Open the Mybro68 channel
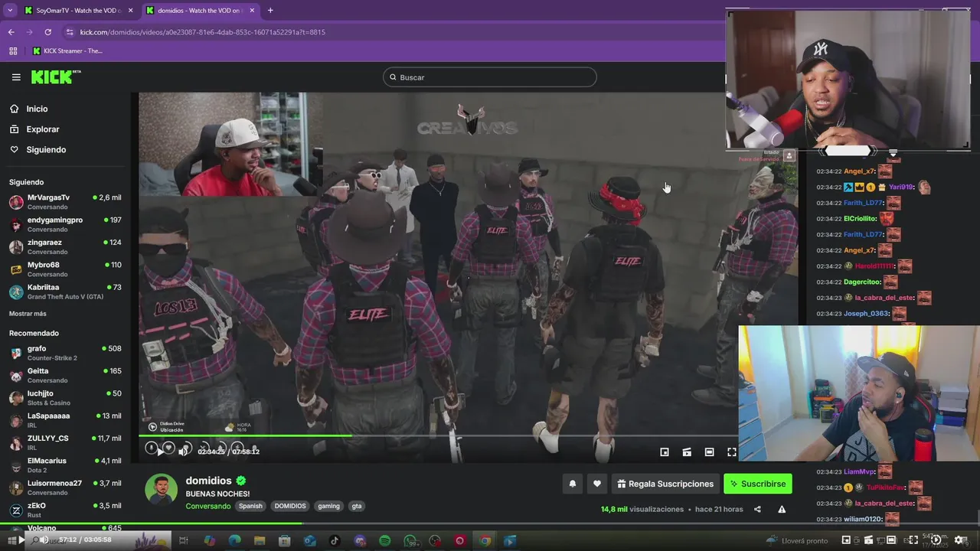The width and height of the screenshot is (980, 551). (65, 269)
